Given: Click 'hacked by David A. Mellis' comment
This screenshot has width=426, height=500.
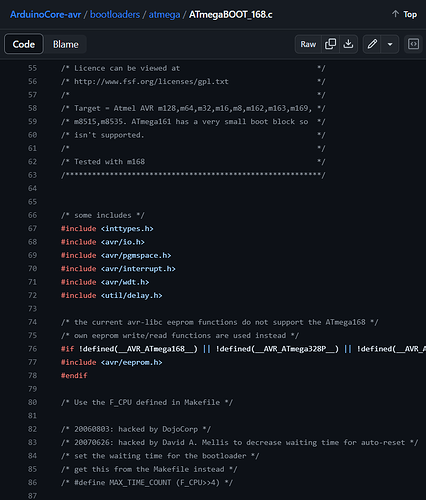Looking at the screenshot, I should [x=173, y=442].
